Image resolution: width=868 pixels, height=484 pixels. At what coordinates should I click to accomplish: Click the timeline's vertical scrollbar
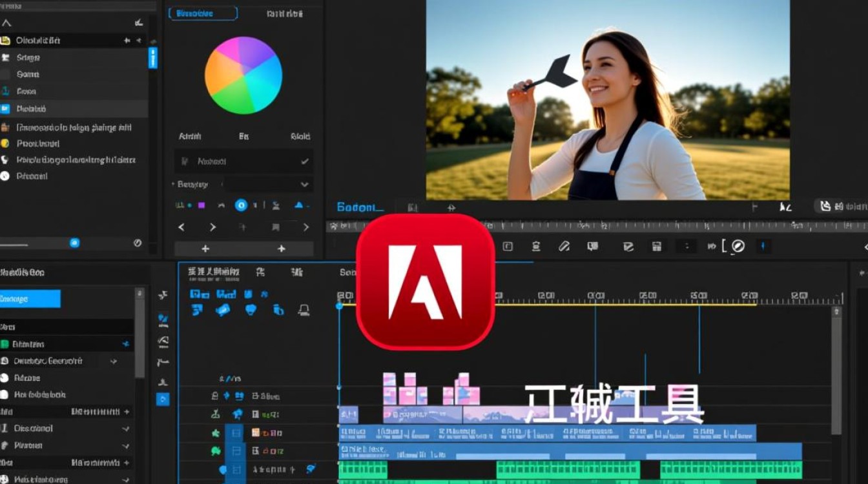pyautogui.click(x=836, y=370)
